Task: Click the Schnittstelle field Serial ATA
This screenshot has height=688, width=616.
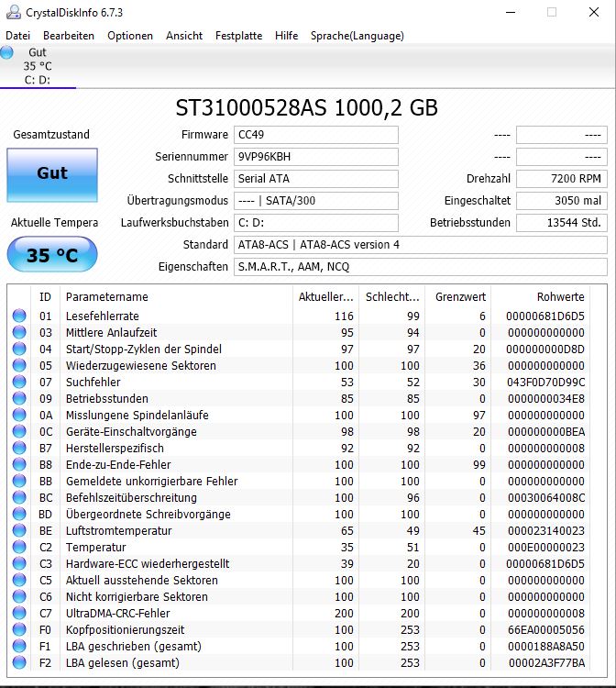Action: pyautogui.click(x=315, y=179)
